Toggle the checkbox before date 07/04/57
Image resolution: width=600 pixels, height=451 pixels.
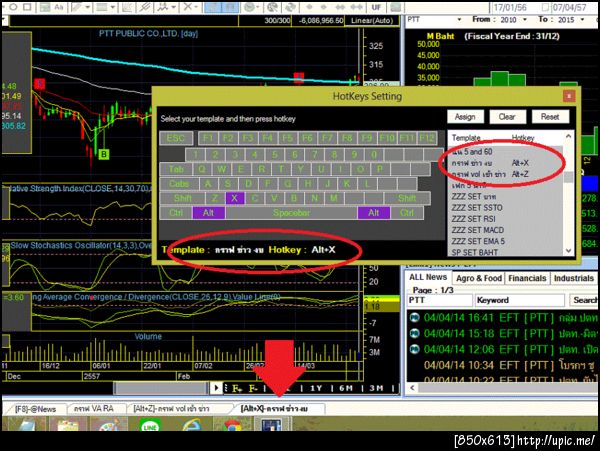pos(546,7)
